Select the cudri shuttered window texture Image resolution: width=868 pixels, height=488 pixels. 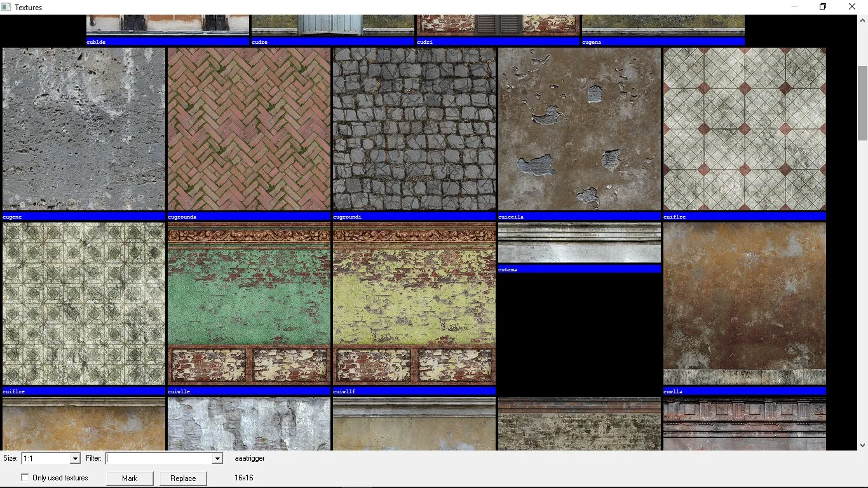click(498, 25)
